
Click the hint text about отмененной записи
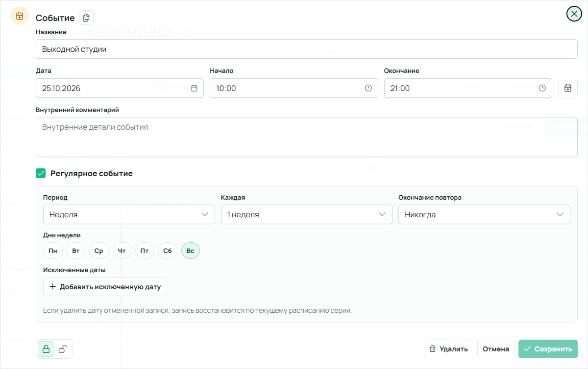(197, 310)
